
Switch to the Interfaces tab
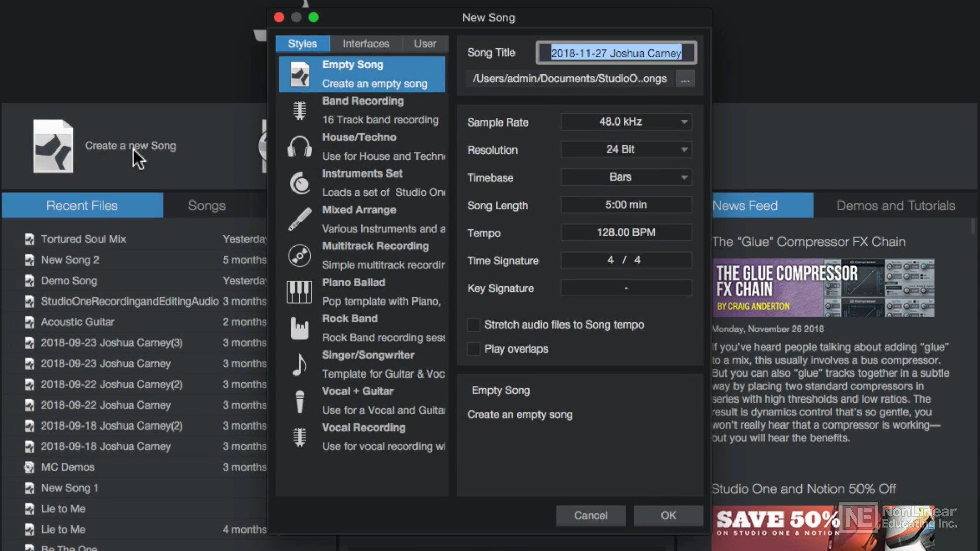click(x=366, y=44)
